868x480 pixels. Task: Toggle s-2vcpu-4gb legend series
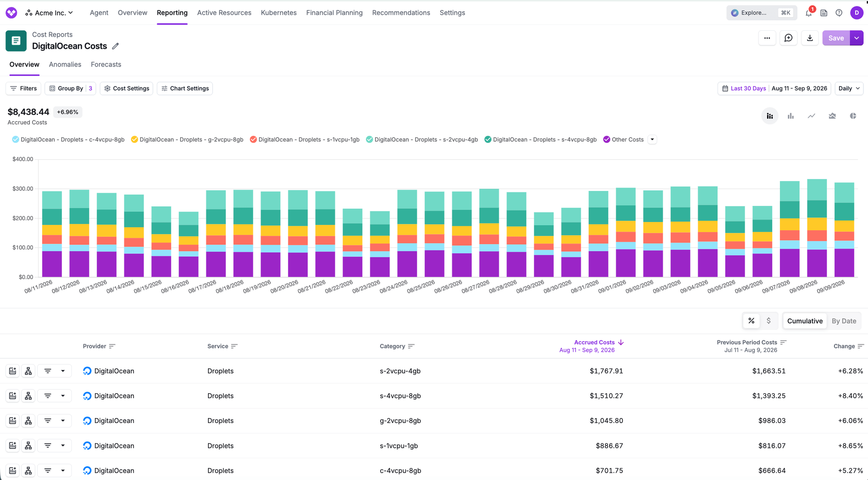click(x=422, y=139)
